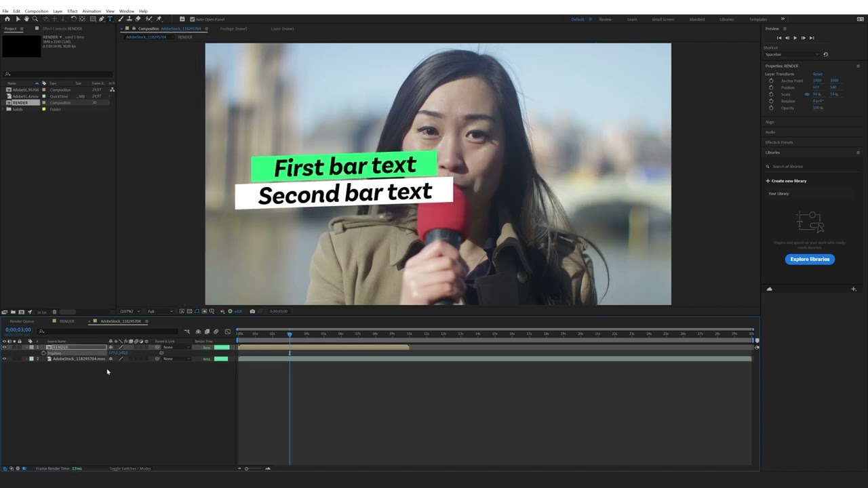This screenshot has height=488, width=868.
Task: Click the Explore libraries button
Action: 810,259
